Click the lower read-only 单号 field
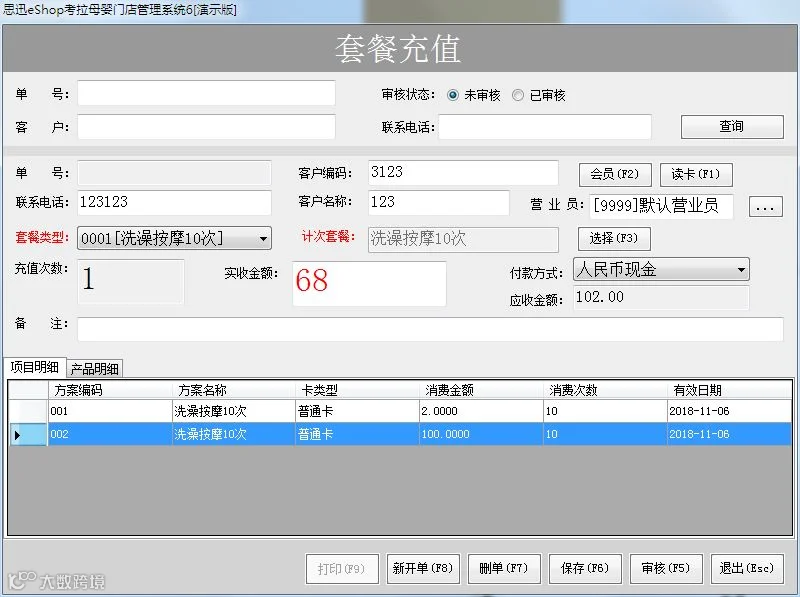The width and height of the screenshot is (800, 597). pyautogui.click(x=174, y=172)
